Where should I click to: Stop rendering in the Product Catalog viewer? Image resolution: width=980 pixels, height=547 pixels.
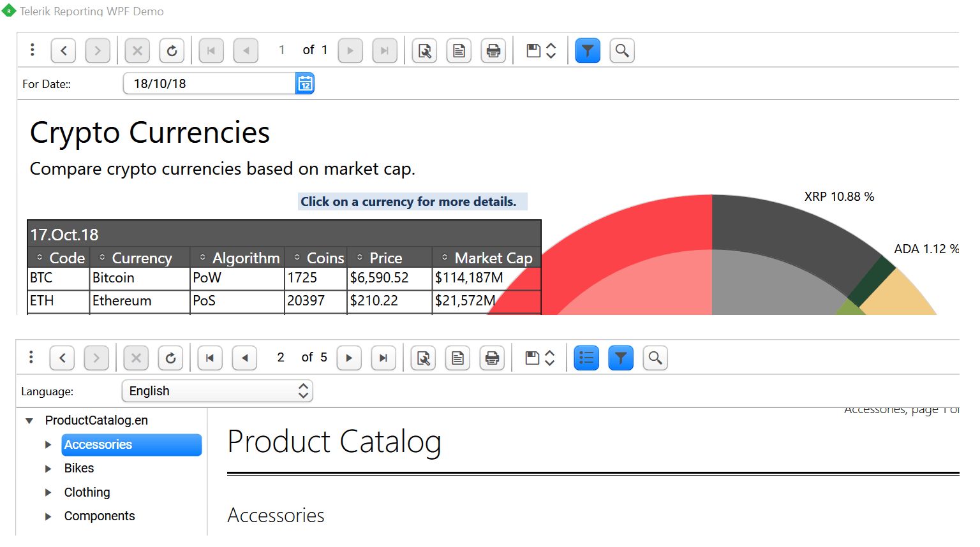136,358
